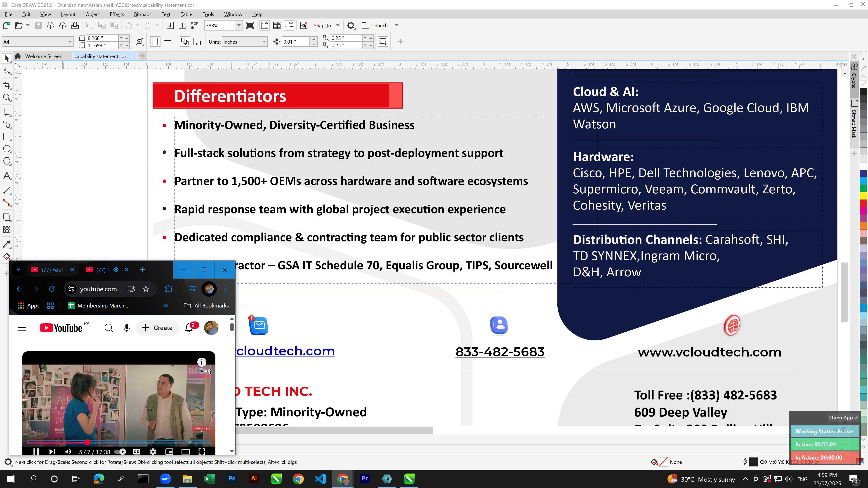The height and width of the screenshot is (488, 868).
Task: Select the Interactive Fill tool
Action: click(7, 257)
